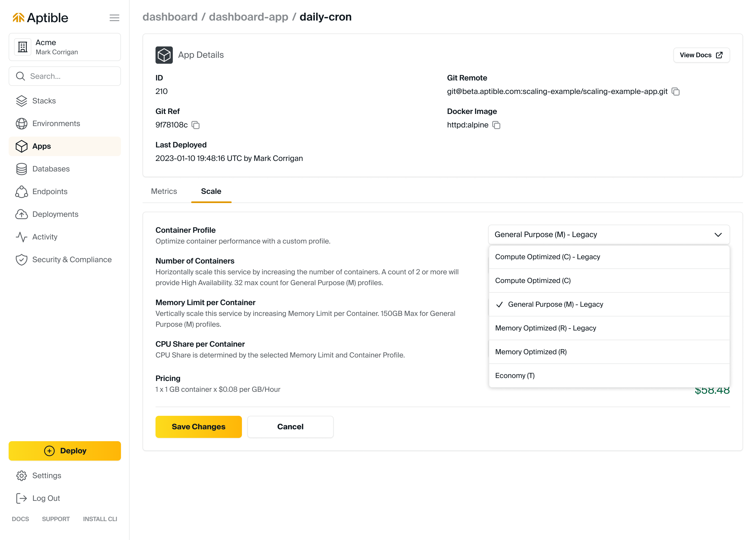Copy the Git Ref hash
756x540 pixels.
[195, 125]
